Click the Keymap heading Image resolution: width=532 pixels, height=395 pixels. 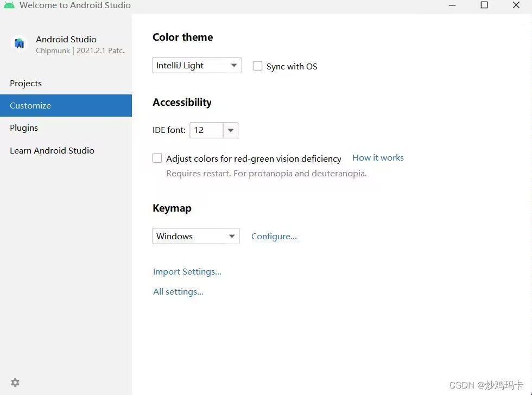coord(172,208)
